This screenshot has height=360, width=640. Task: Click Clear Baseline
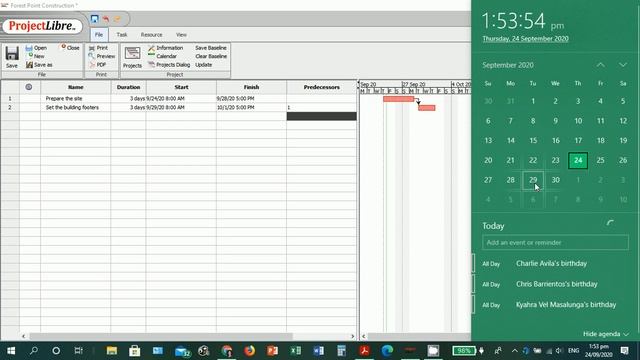point(211,56)
